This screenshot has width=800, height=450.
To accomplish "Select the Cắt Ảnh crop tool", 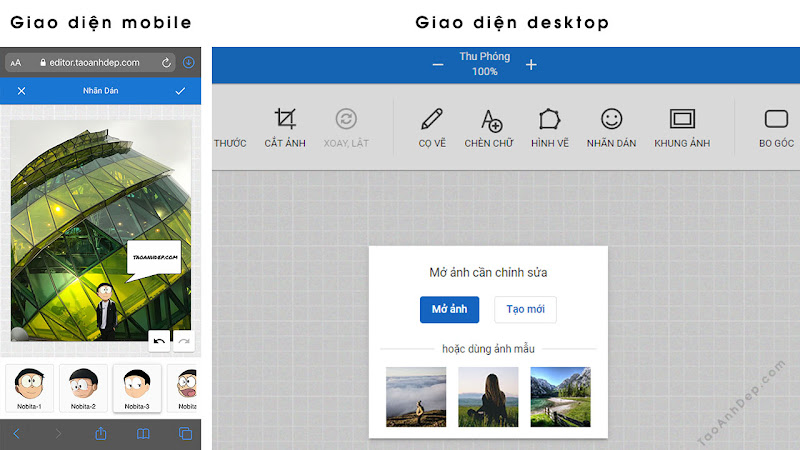I will coord(285,128).
